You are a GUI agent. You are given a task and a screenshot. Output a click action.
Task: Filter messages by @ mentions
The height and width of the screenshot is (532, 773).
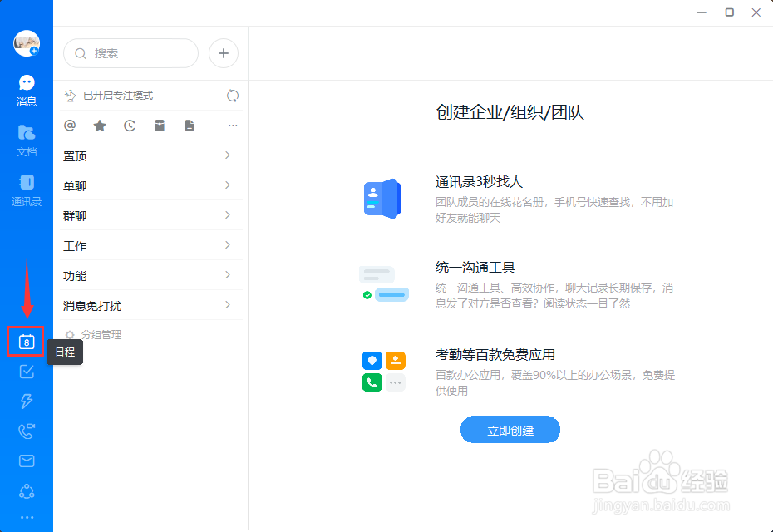point(70,126)
